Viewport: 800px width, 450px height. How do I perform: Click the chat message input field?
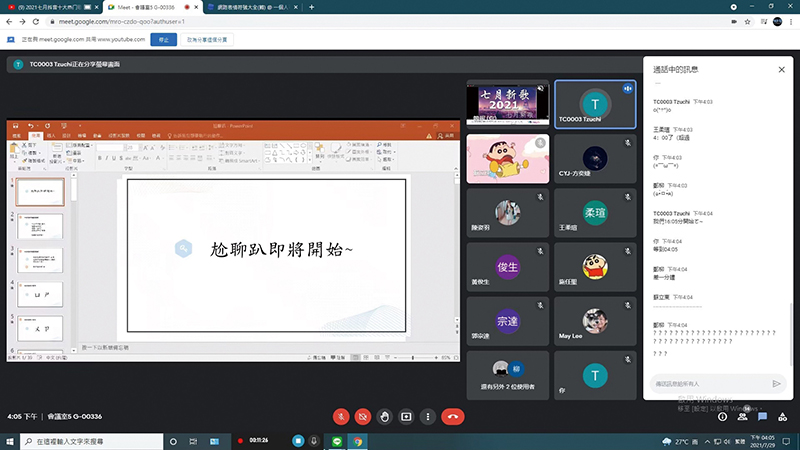[x=709, y=384]
